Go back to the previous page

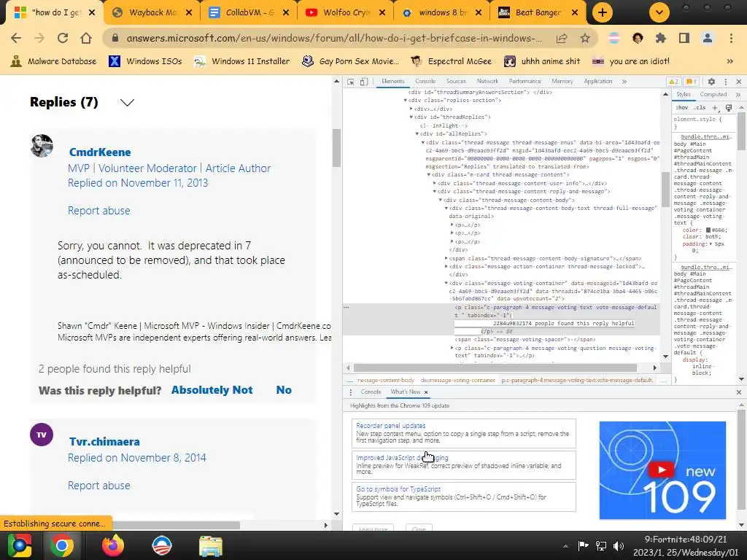pyautogui.click(x=16, y=38)
